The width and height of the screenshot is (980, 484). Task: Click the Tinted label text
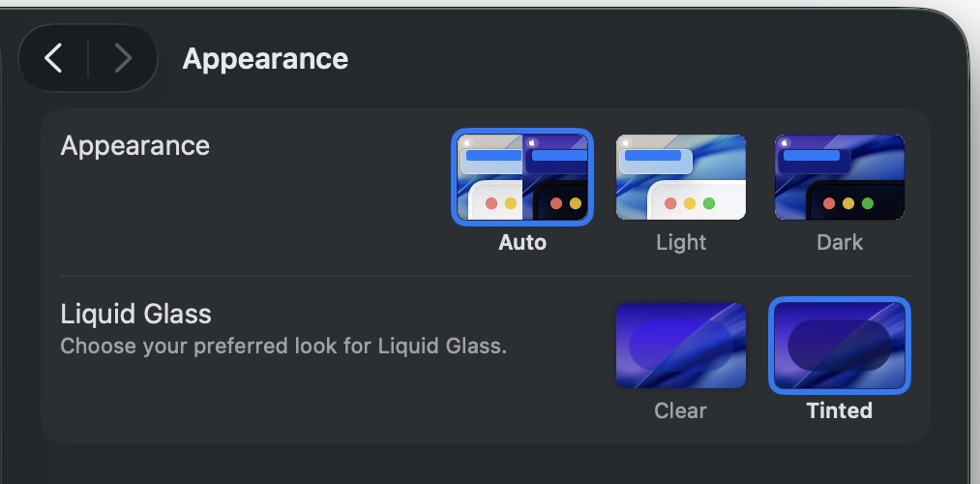tap(840, 410)
